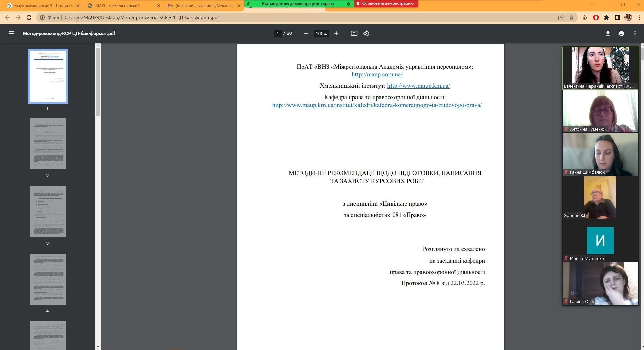The height and width of the screenshot is (350, 644).
Task: Bookmark this tab with the star
Action: pos(572,17)
